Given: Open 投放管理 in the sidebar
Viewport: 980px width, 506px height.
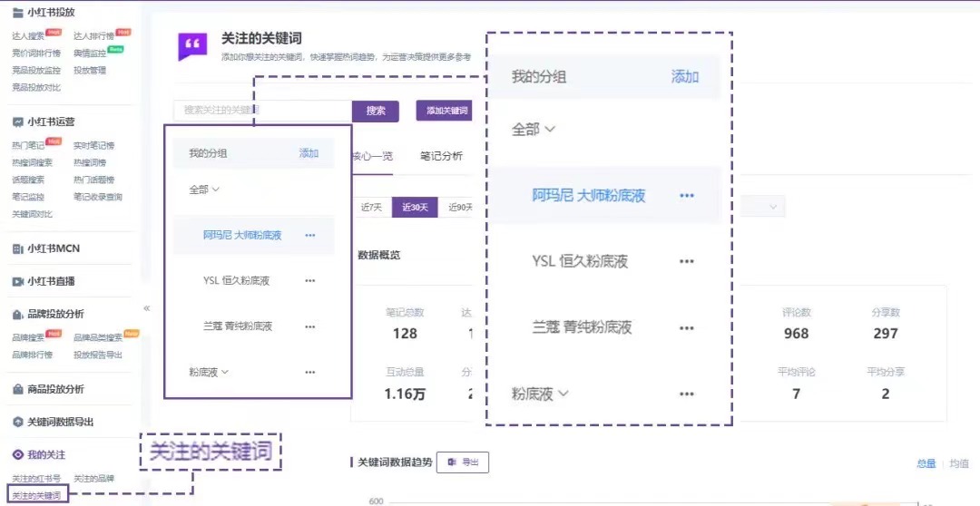Looking at the screenshot, I should coord(89,71).
